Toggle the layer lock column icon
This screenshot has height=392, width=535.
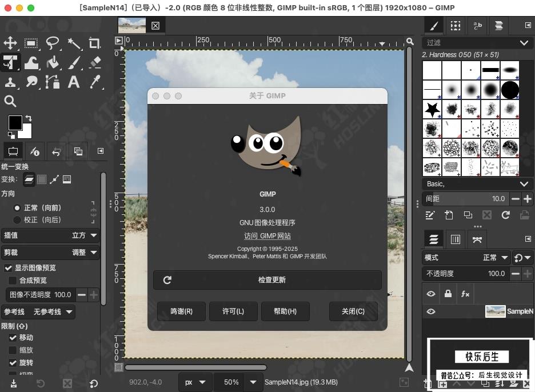click(448, 294)
